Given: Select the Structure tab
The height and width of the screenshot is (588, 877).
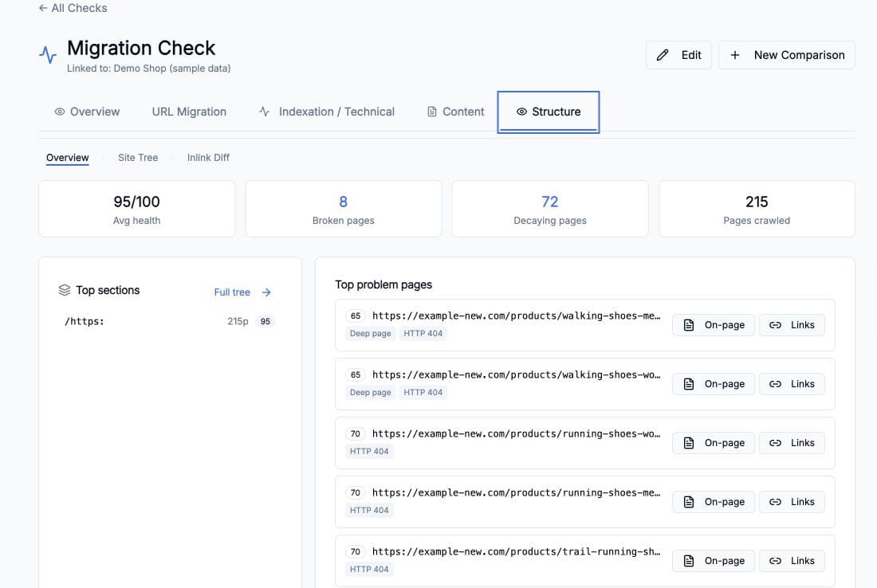Looking at the screenshot, I should pyautogui.click(x=549, y=112).
